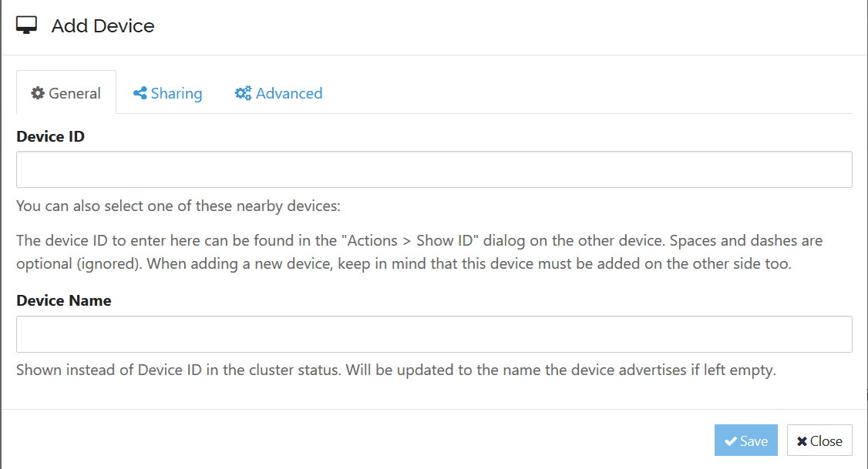The width and height of the screenshot is (868, 469).
Task: Click the cluster status description under Device Name
Action: click(395, 370)
